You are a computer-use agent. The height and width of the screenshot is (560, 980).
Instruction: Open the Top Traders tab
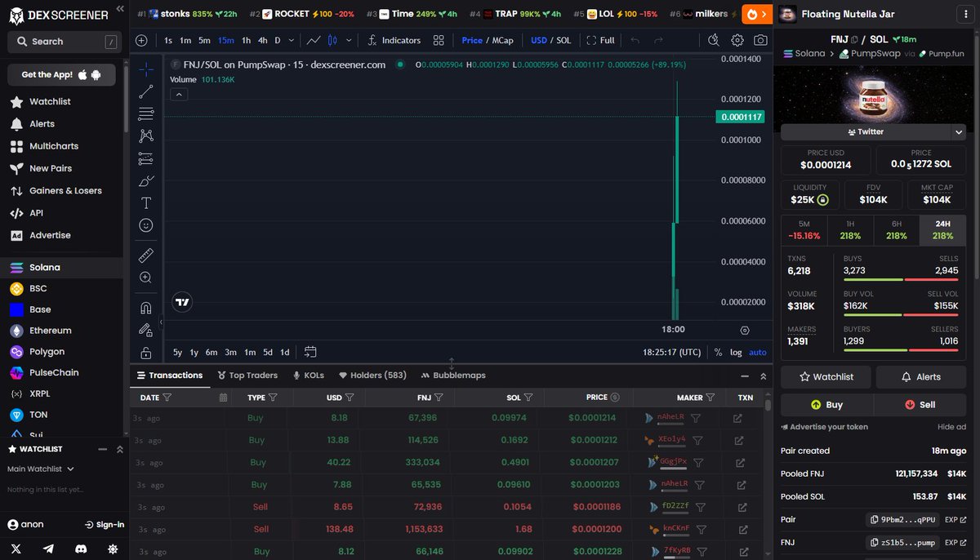(x=247, y=376)
